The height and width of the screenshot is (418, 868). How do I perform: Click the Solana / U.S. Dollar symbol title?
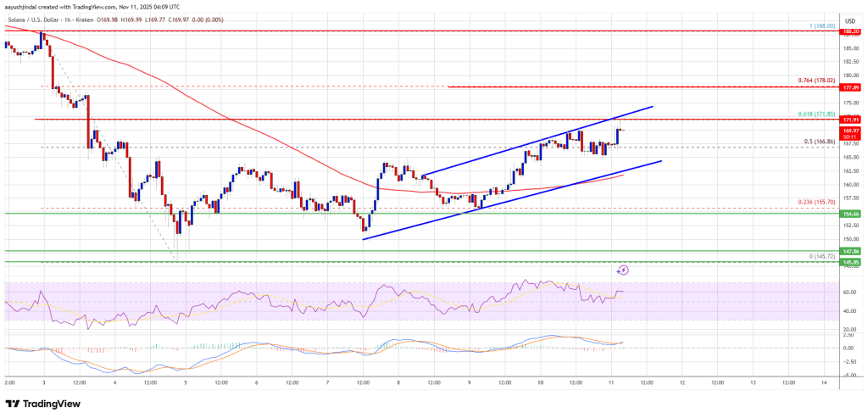click(31, 20)
